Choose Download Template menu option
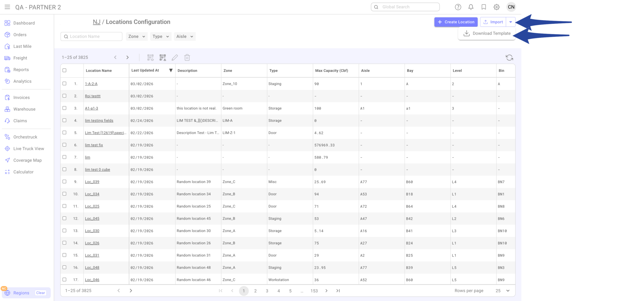 [x=487, y=33]
